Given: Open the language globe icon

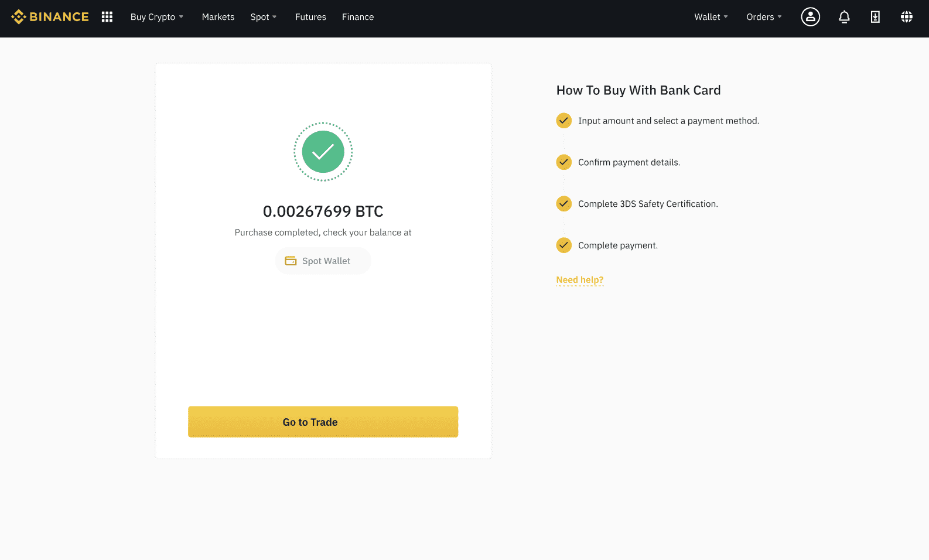Looking at the screenshot, I should [x=907, y=17].
